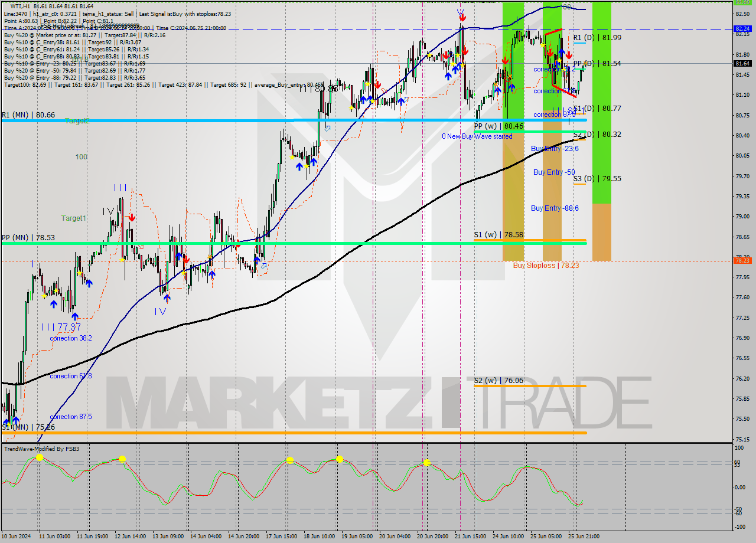Click the 'Buy Entry -50' label
Viewport: 756px width, 543px height.
coord(554,172)
